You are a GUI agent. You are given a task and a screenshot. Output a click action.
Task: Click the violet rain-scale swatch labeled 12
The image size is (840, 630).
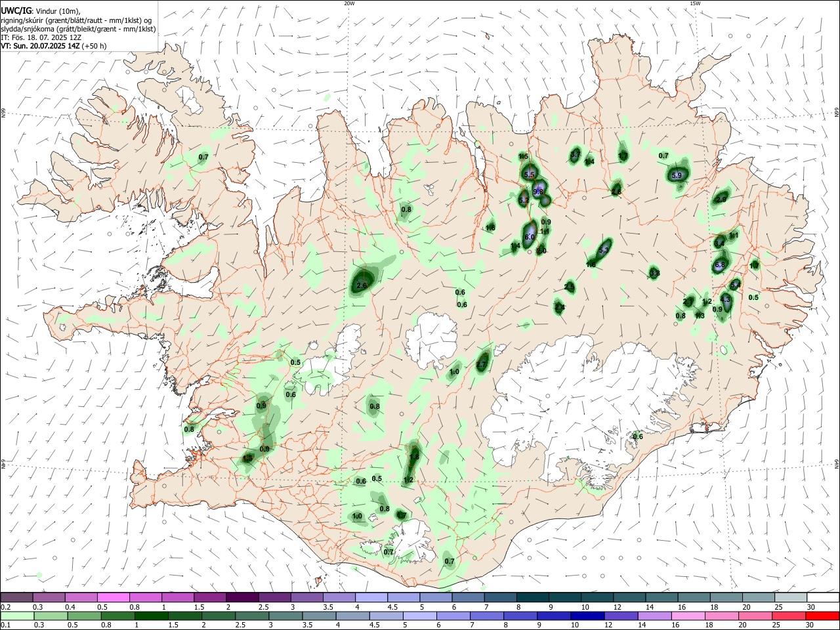(621, 616)
